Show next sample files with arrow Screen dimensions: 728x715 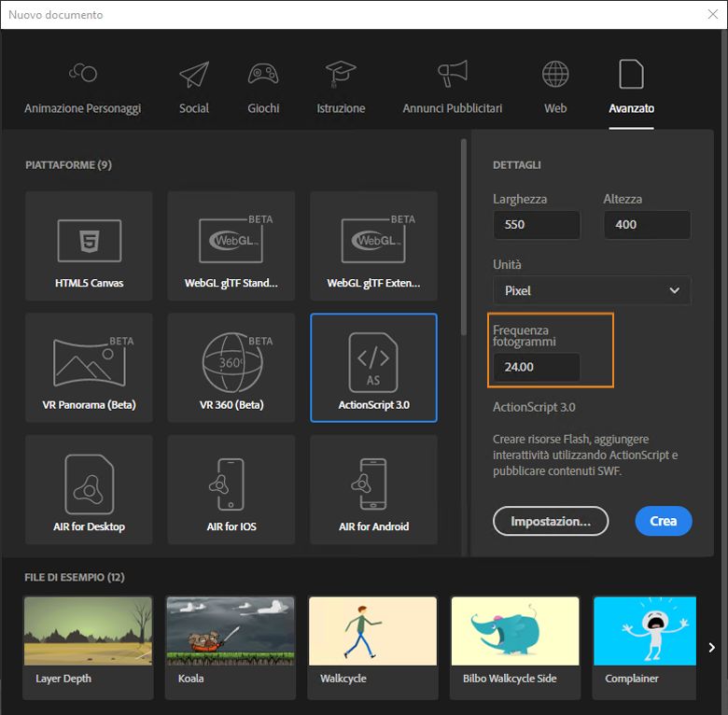point(712,648)
